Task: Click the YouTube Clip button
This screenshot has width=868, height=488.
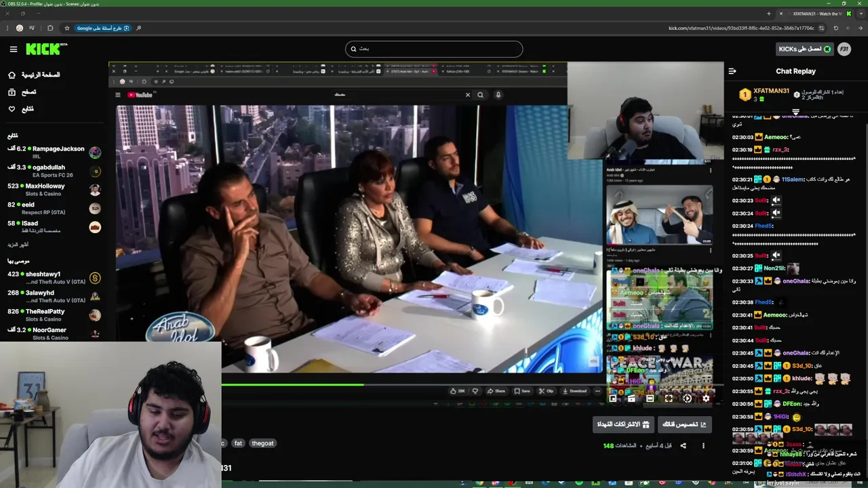Action: 547,391
